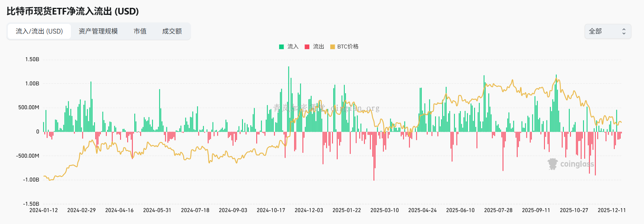
Task: Open the 全部 time range dropdown
Action: click(607, 31)
